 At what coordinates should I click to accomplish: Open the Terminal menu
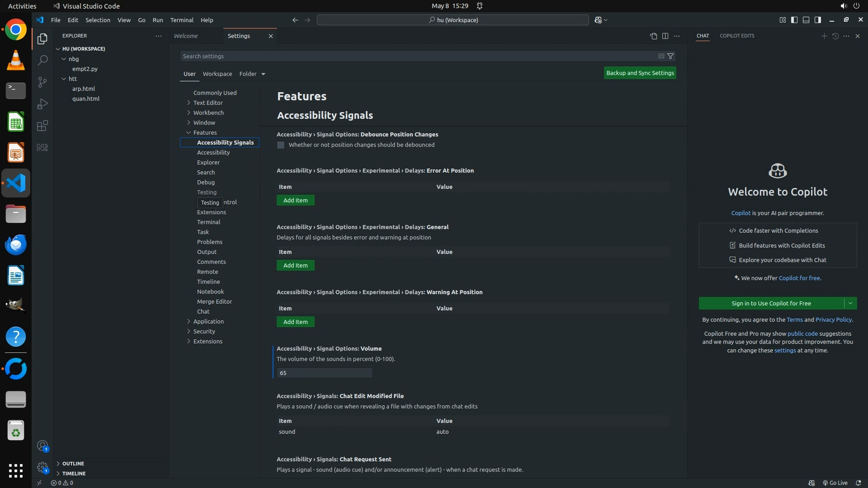(x=182, y=20)
